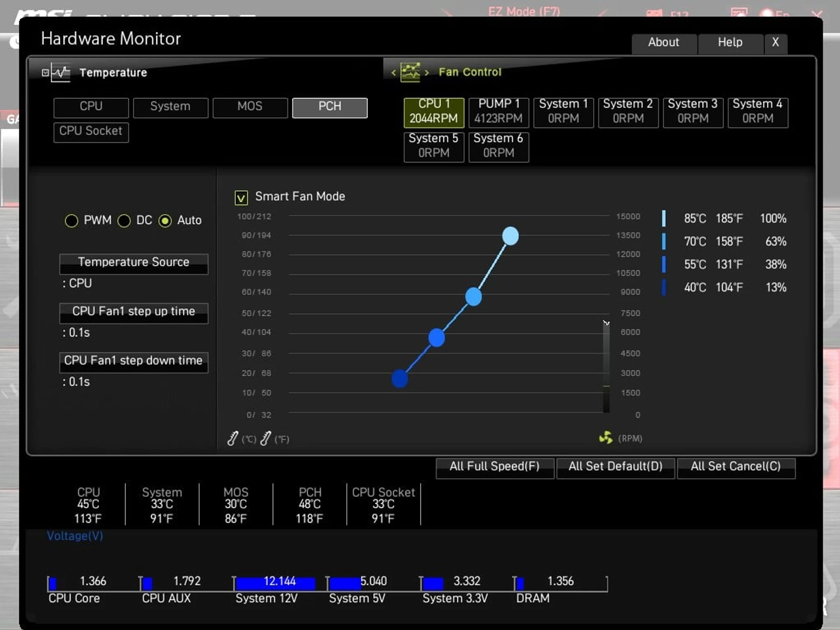840x630 pixels.
Task: Click the All Full Speed(F) button
Action: (495, 468)
